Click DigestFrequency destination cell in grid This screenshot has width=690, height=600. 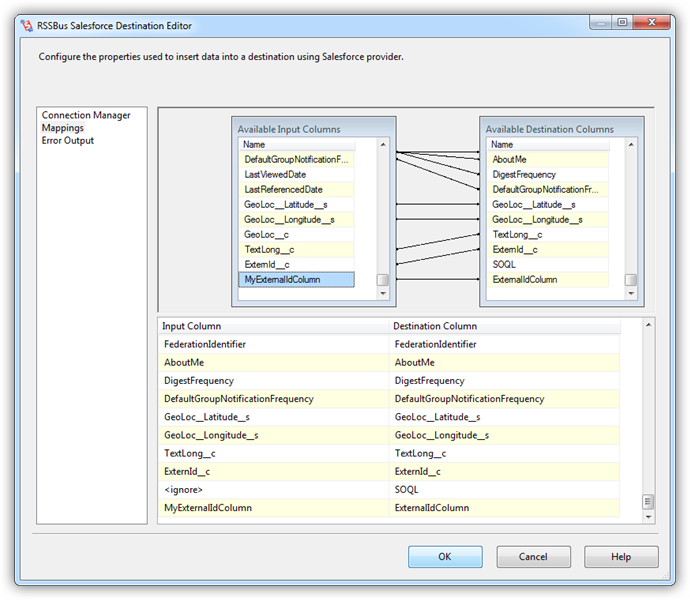point(505,381)
